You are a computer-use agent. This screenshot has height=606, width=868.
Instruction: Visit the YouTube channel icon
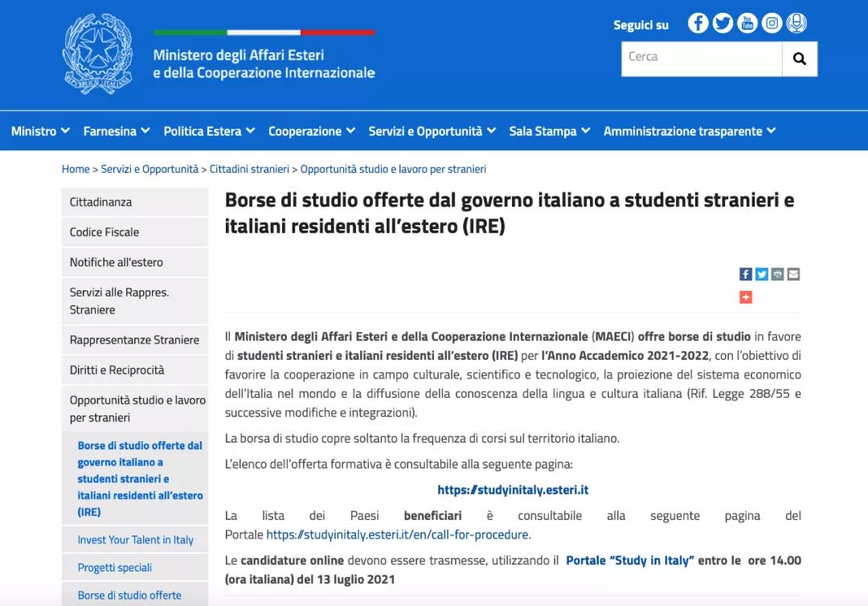[x=747, y=23]
